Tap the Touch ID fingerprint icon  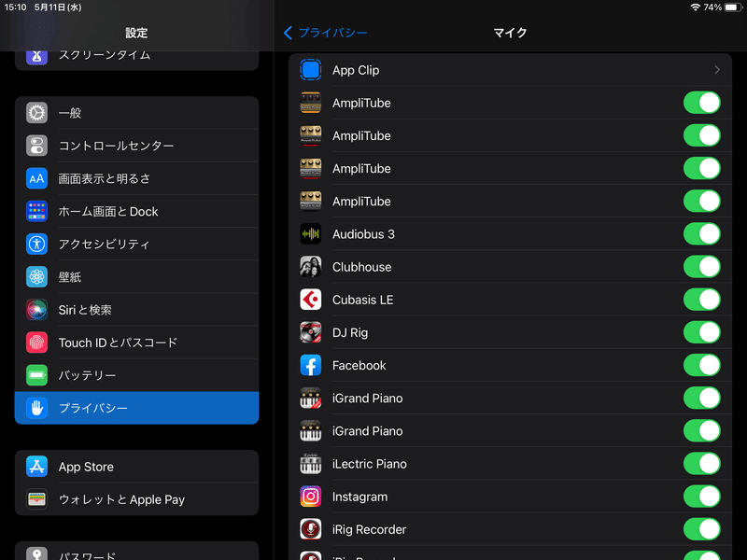[36, 343]
